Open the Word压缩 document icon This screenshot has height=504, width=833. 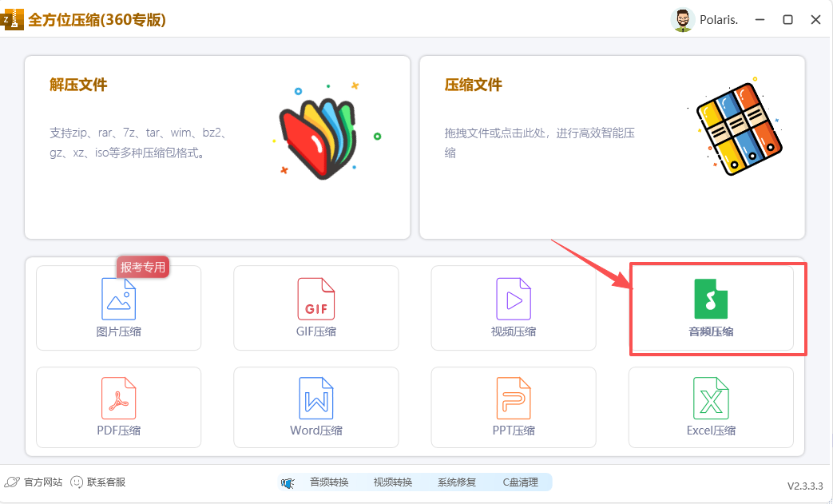point(315,399)
